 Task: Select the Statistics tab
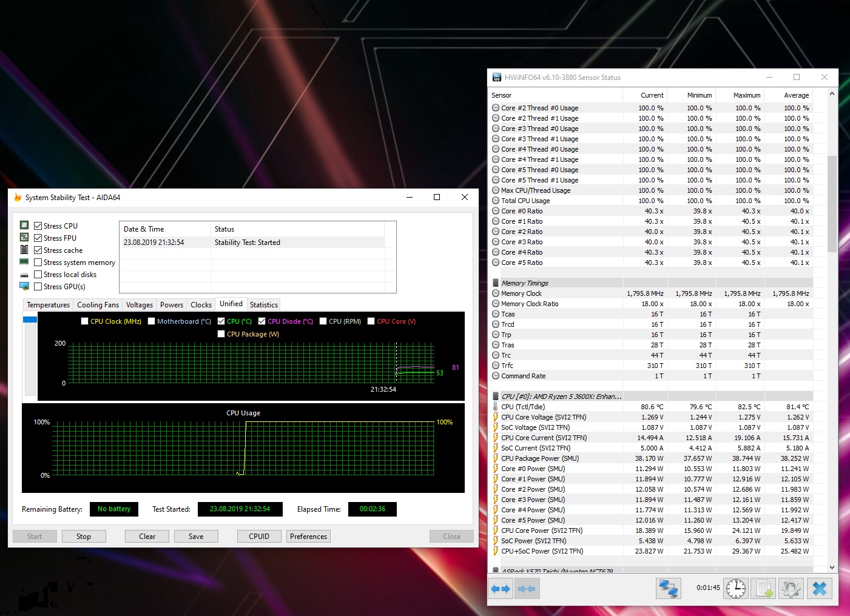(264, 305)
